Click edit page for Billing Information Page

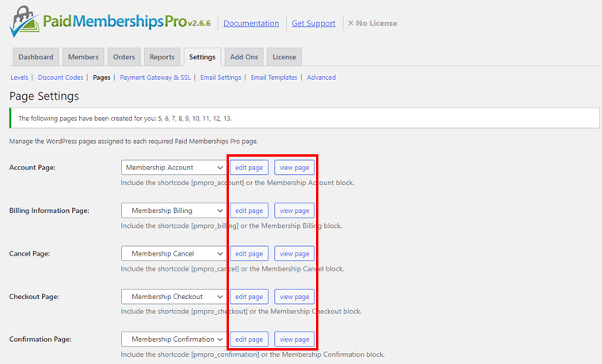pyautogui.click(x=250, y=210)
